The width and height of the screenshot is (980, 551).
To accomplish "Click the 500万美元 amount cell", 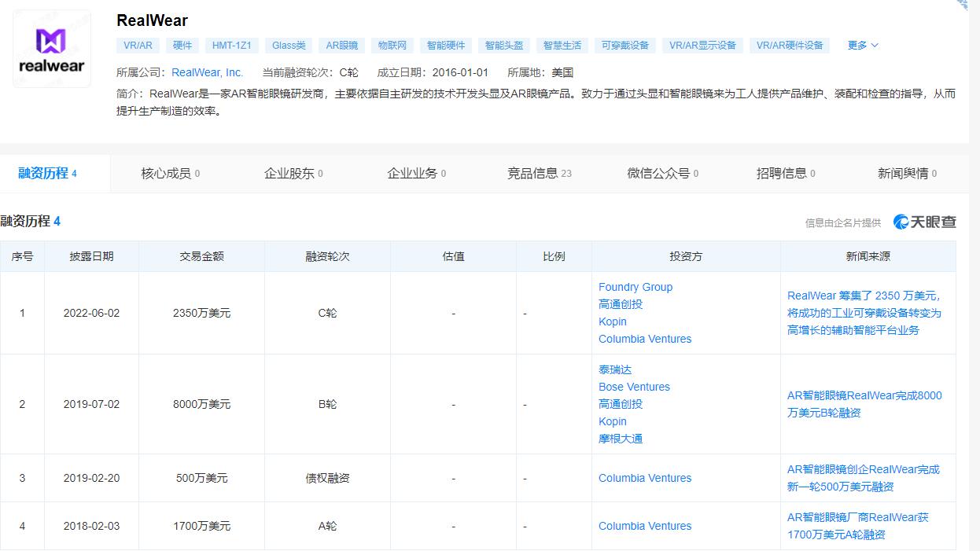I will (201, 478).
